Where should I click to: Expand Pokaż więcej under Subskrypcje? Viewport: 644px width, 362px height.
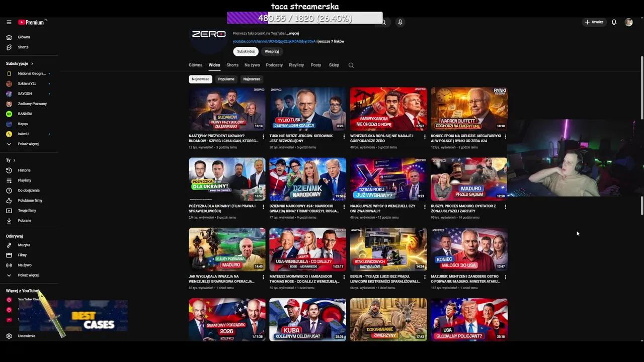point(29,144)
